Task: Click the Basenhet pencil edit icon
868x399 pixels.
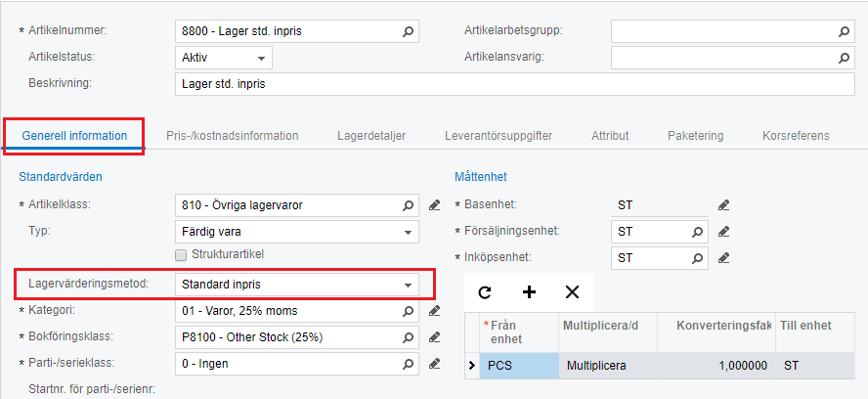Action: click(x=723, y=205)
